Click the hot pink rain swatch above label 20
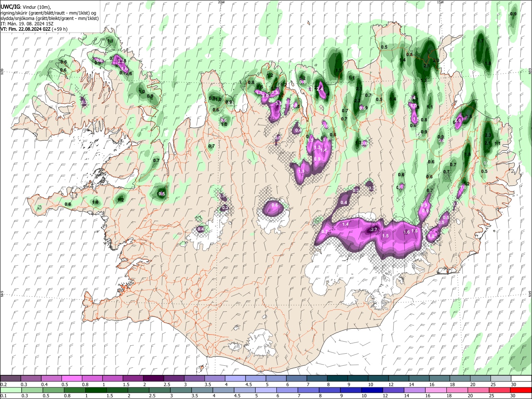Viewport: 532px width, 399px height. tap(478, 390)
